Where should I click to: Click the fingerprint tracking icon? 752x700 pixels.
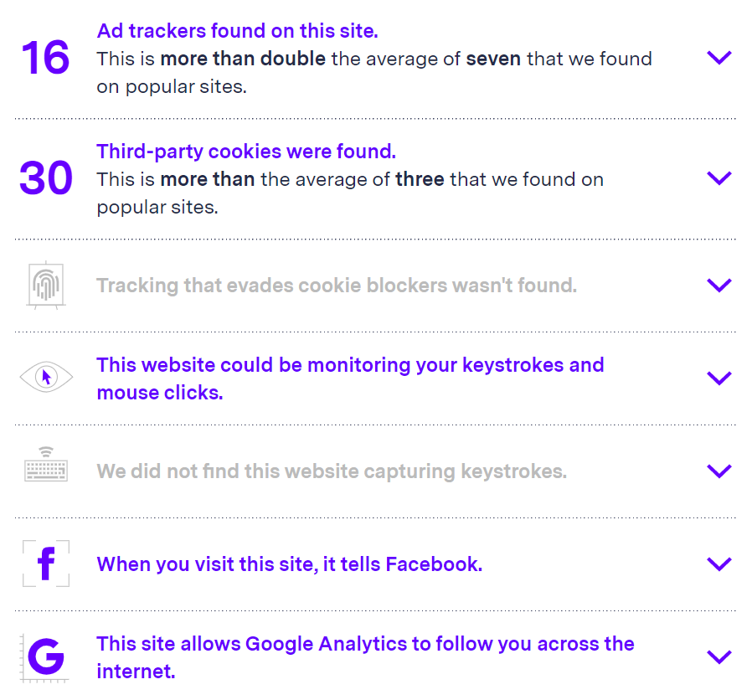[46, 285]
